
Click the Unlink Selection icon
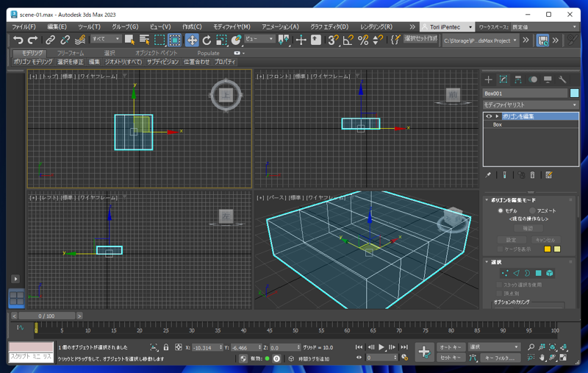65,40
